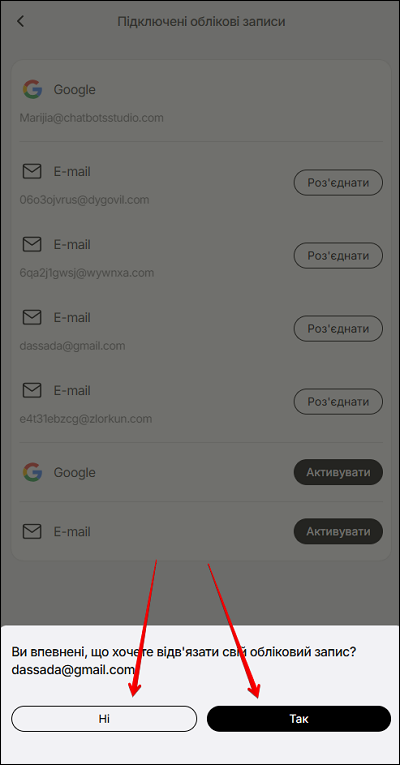Click envelope icon beside dassada@gmail.com

point(32,318)
